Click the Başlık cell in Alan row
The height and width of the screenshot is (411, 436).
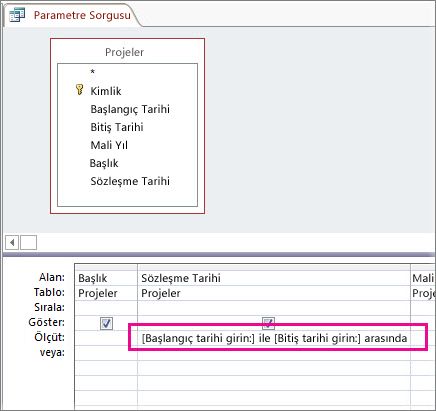106,278
